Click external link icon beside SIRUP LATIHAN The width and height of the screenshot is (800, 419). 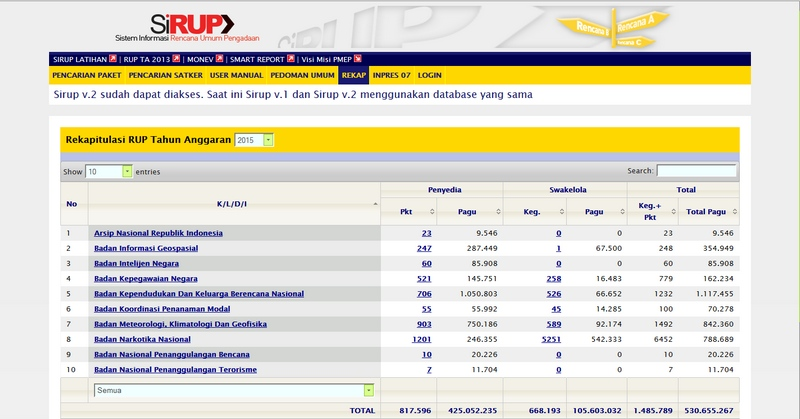[x=113, y=59]
